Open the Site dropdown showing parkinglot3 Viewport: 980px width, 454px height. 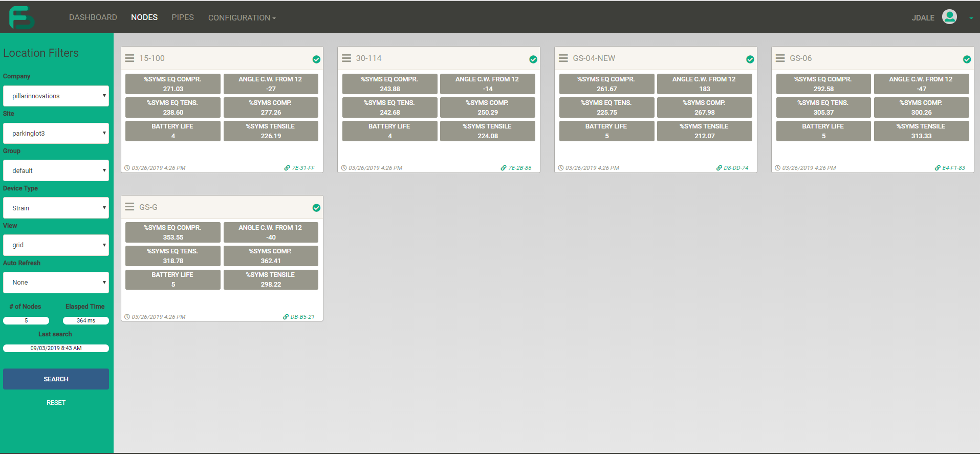pos(56,134)
